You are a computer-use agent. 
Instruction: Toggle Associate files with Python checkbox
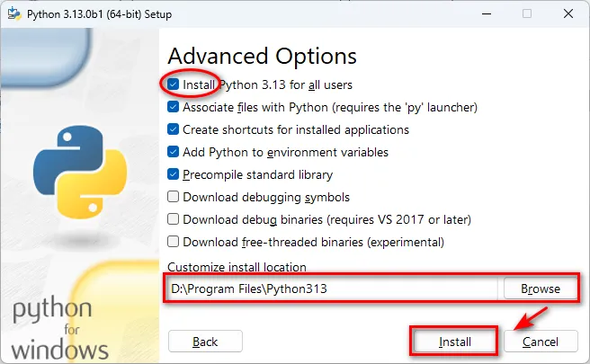(x=173, y=107)
